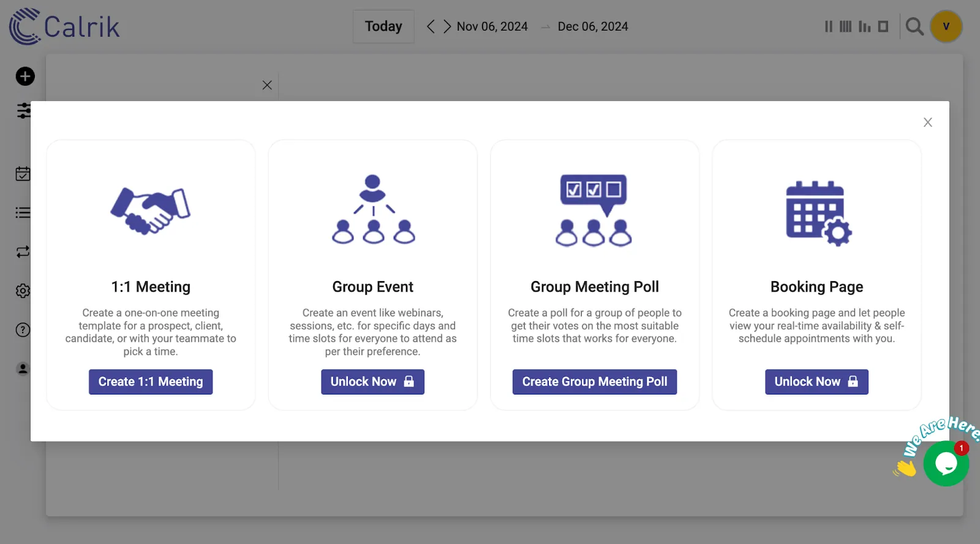
Task: Close the side panel behind the dialog
Action: coord(267,85)
